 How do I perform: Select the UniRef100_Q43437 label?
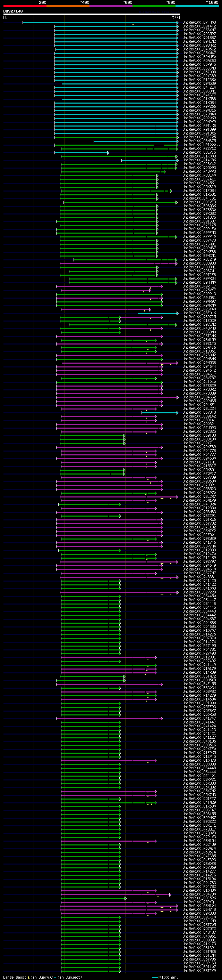(199, 932)
